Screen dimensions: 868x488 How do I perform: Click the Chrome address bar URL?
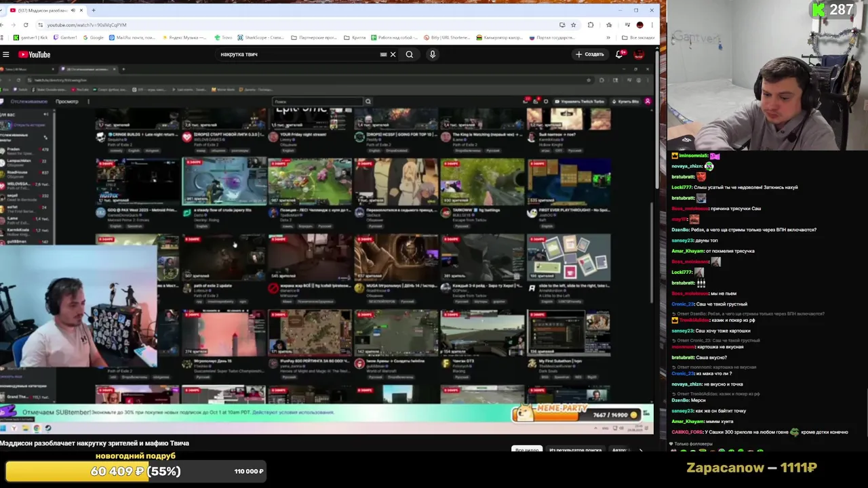point(87,25)
